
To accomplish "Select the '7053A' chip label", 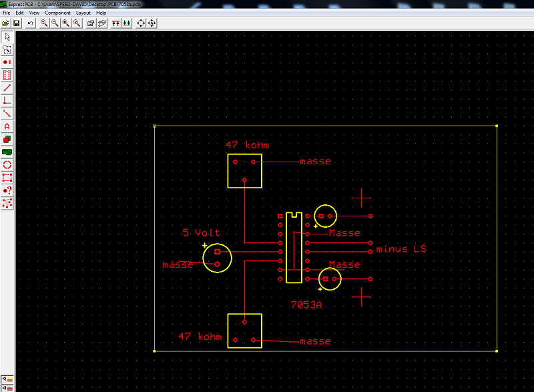I will [306, 305].
